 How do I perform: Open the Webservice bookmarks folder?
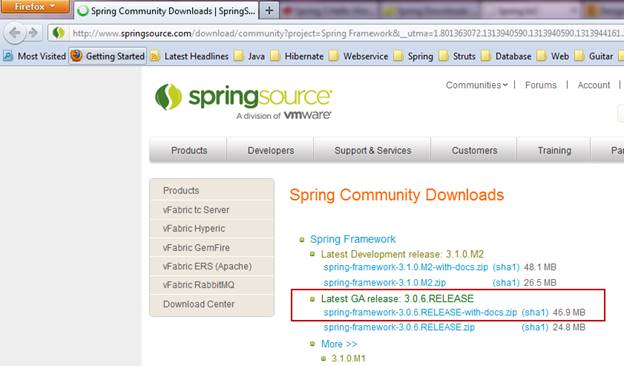[x=358, y=56]
